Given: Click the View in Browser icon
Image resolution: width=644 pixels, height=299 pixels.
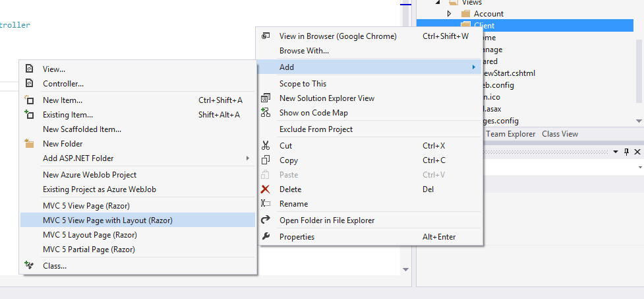Looking at the screenshot, I should coord(266,36).
